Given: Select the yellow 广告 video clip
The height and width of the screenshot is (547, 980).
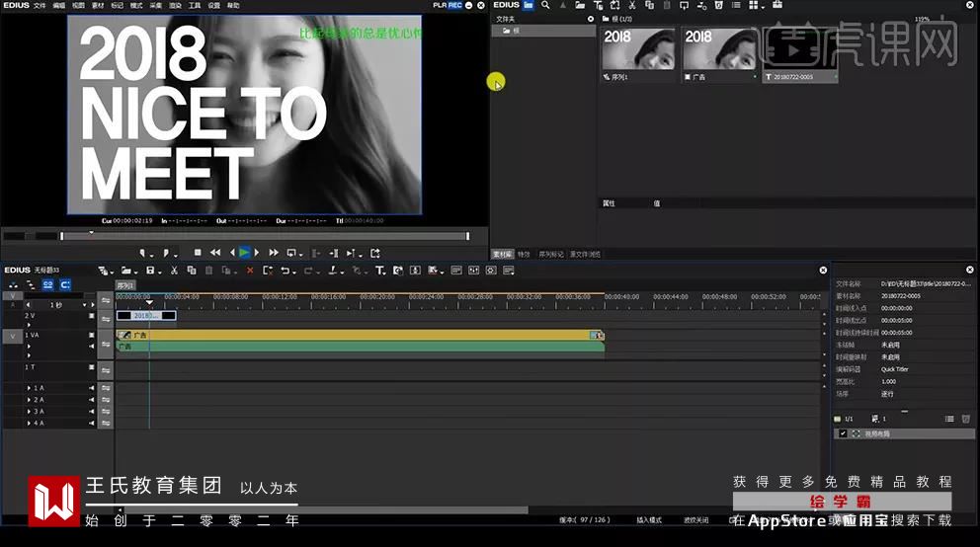Looking at the screenshot, I should pos(360,336).
